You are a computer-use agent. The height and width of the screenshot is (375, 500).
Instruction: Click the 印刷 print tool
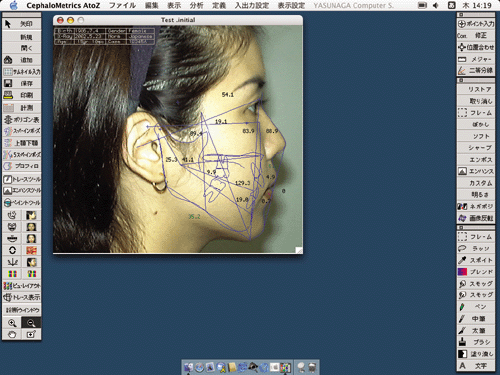(x=22, y=95)
